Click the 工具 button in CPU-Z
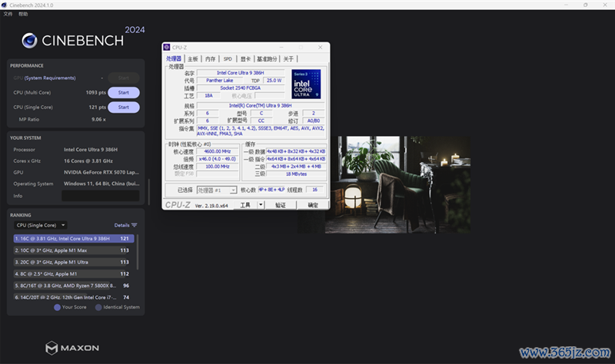 pos(245,205)
